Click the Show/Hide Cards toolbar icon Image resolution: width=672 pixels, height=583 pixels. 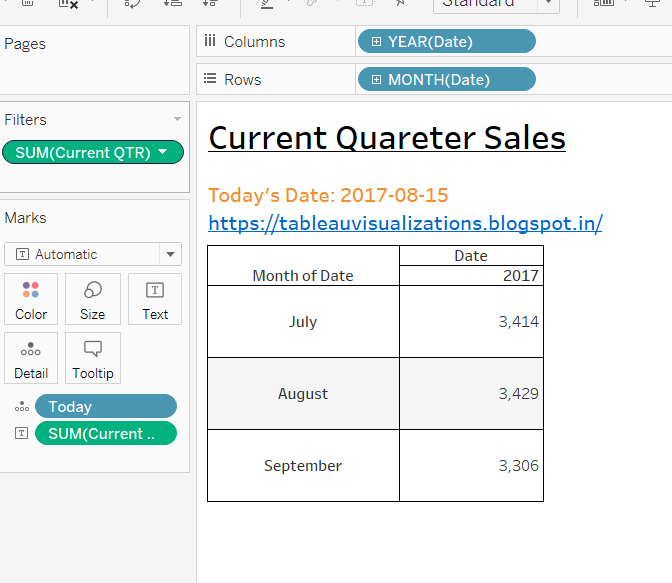pos(603,3)
